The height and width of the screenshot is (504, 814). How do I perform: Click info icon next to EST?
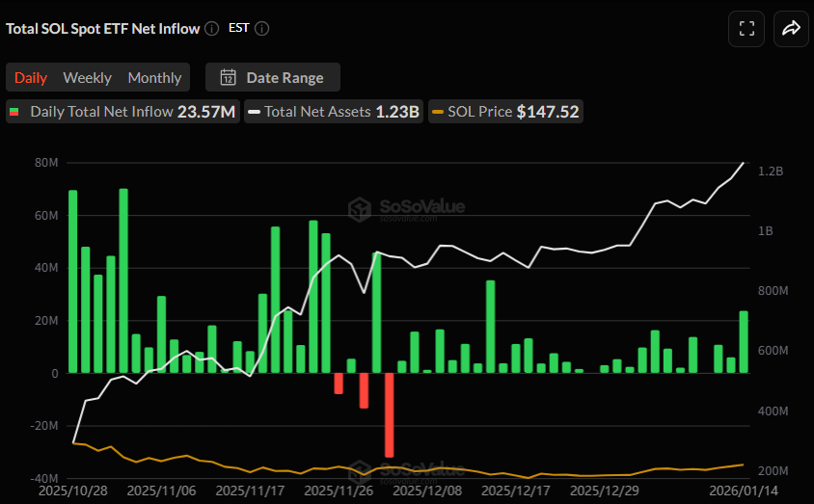[261, 29]
